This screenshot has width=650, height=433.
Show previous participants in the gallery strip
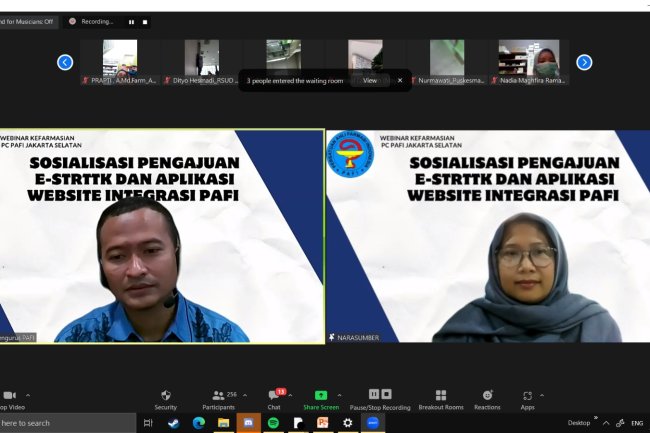point(65,62)
